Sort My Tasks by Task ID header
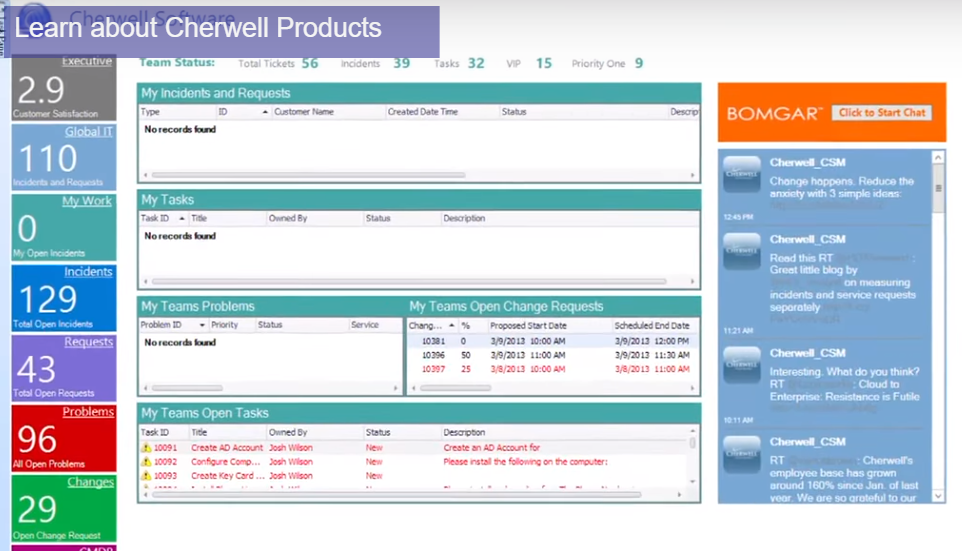 tap(163, 218)
